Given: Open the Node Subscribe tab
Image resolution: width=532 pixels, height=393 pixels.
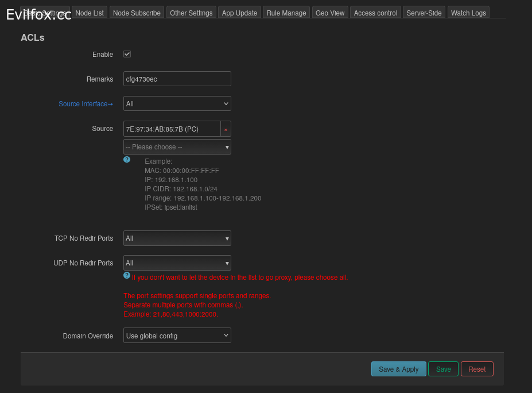Looking at the screenshot, I should click(137, 13).
